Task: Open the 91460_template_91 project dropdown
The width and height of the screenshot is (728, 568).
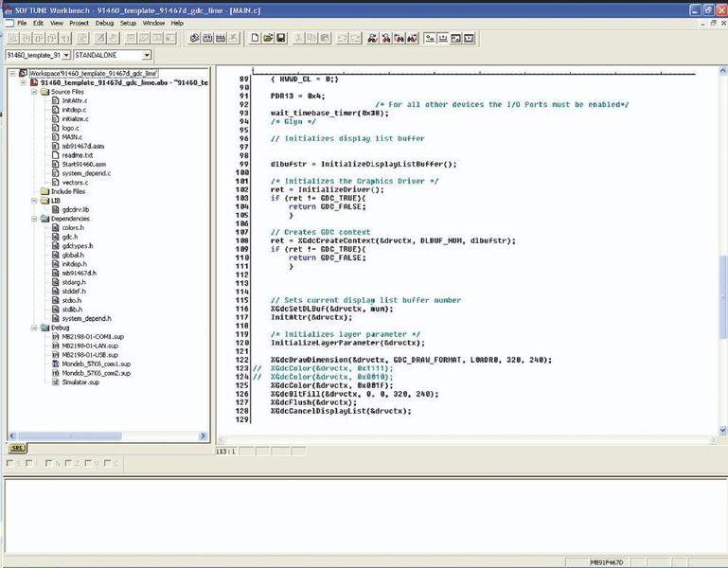Action: (66, 55)
